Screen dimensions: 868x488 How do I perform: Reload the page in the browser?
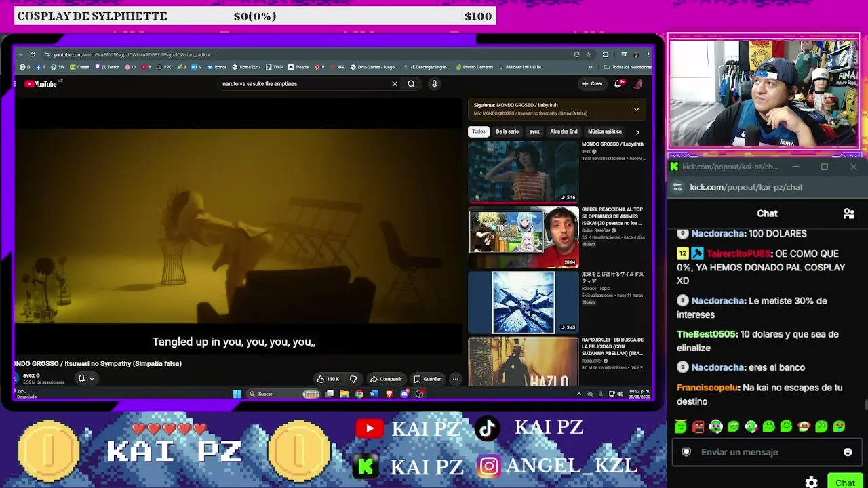point(32,54)
